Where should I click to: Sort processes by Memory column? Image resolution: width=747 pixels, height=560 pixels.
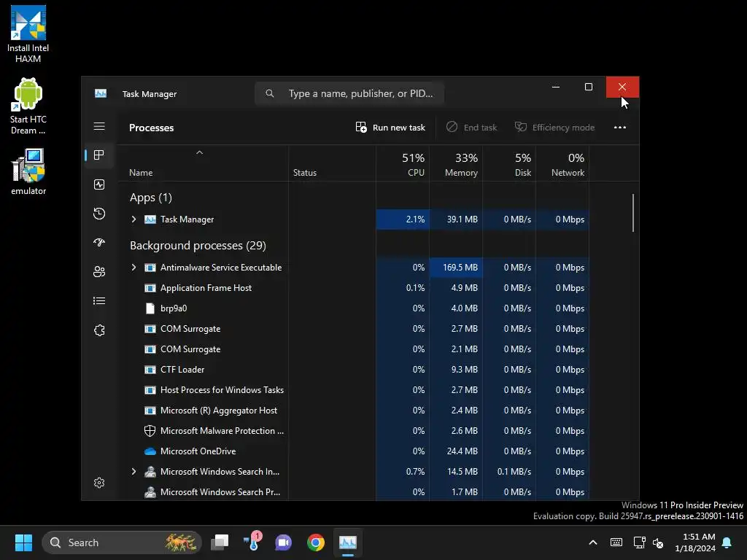(x=456, y=164)
